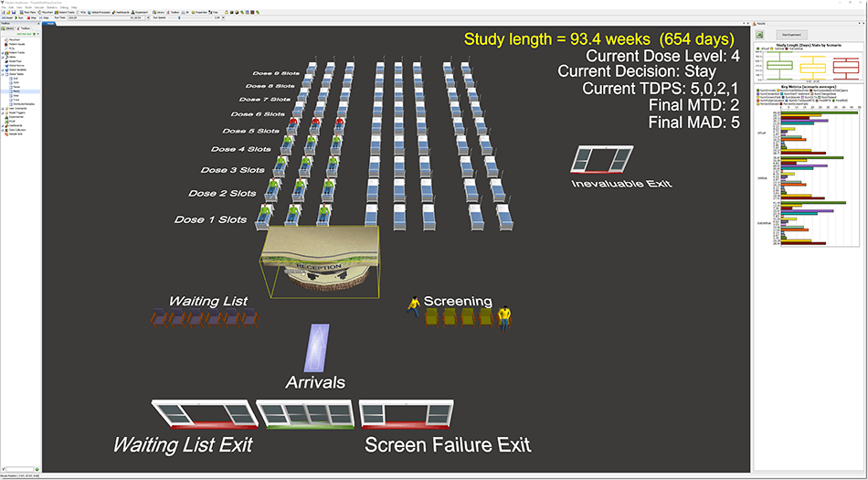868x480 pixels.
Task: Show the Toolbox pane via toolbar button
Action: [x=173, y=12]
